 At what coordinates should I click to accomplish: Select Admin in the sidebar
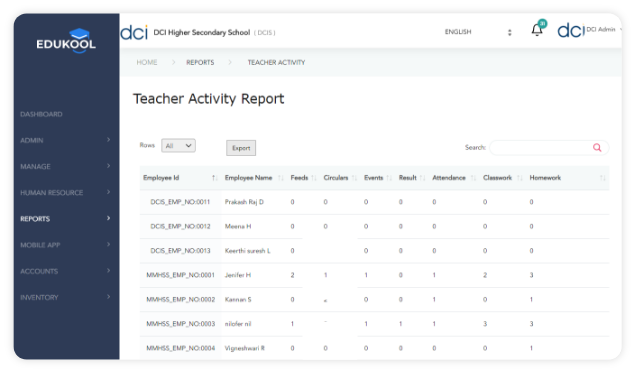(x=32, y=141)
